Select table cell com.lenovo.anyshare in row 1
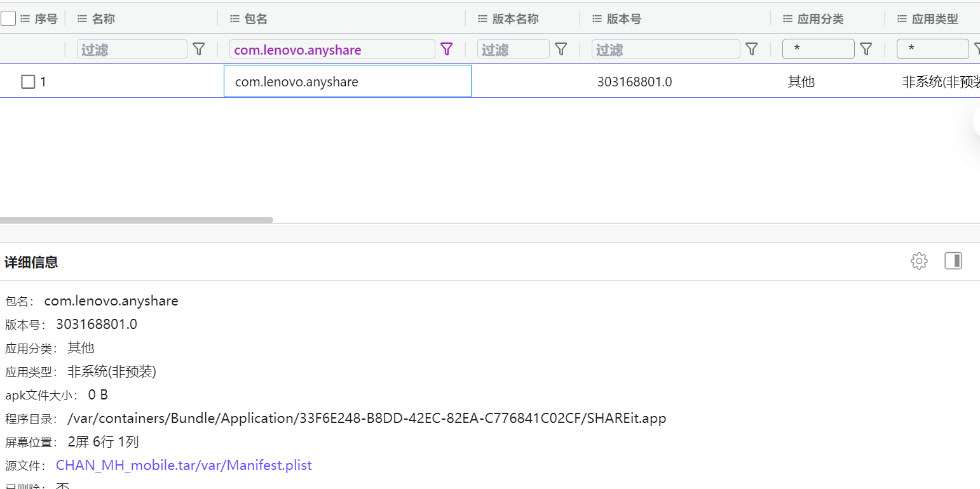This screenshot has width=980, height=489. click(348, 81)
